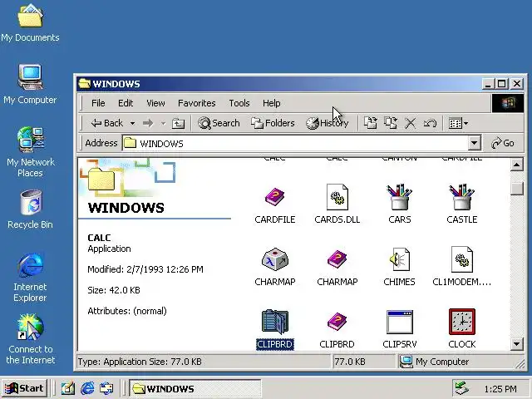Image resolution: width=532 pixels, height=399 pixels.
Task: Select the CARDS.DLL file icon
Action: pos(337,197)
